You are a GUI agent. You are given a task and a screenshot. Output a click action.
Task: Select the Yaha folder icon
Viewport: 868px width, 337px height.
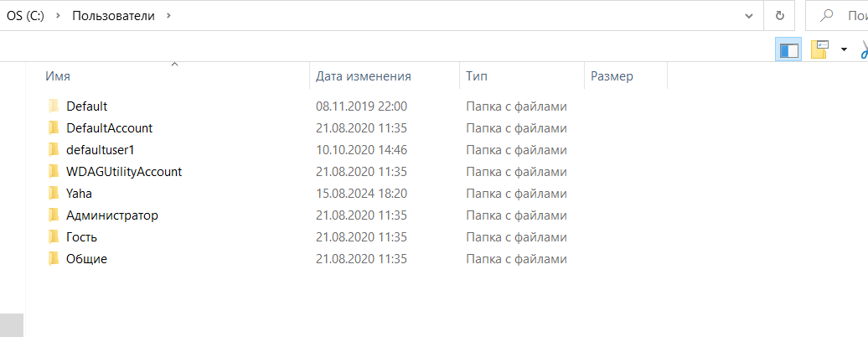coord(54,193)
